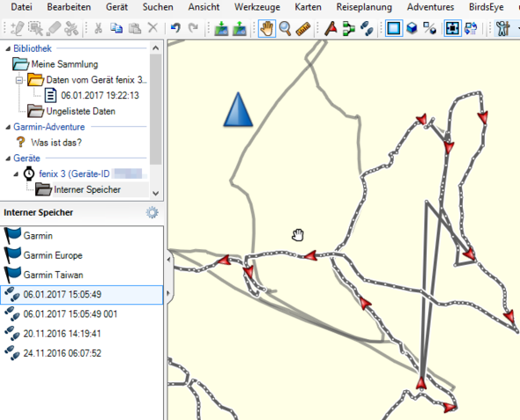Create a new waypoint with flag tool
520x420 pixels.
point(331,28)
